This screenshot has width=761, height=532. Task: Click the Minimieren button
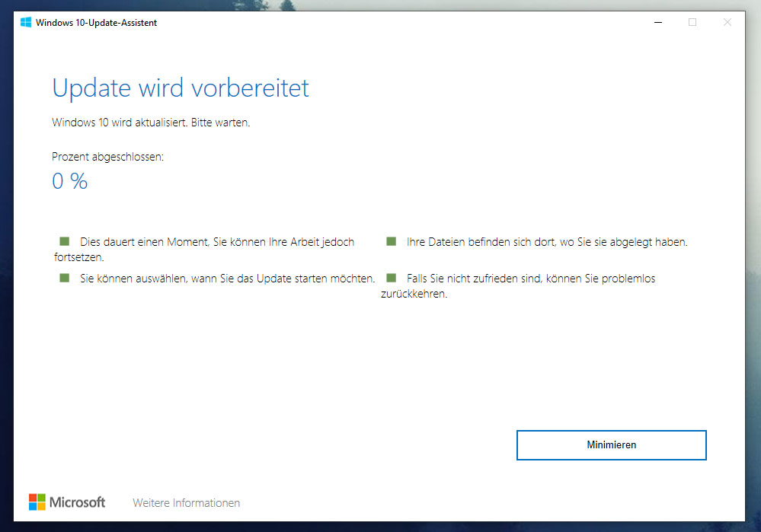[611, 444]
